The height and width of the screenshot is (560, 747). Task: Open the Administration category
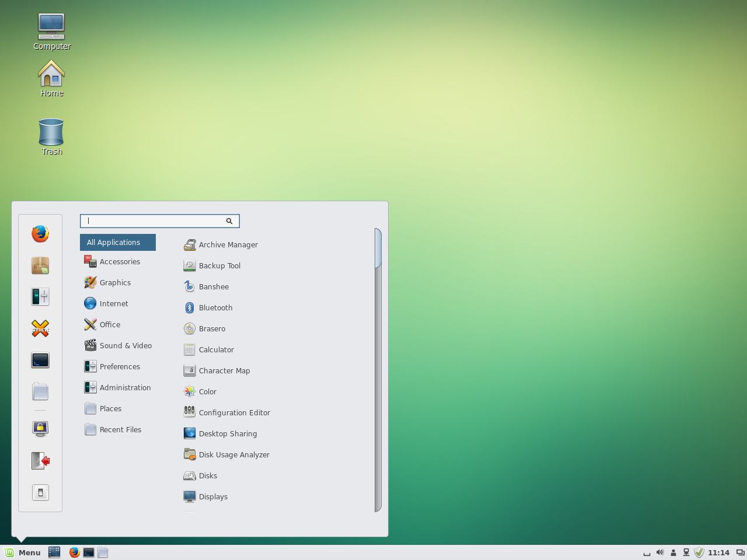[118, 388]
